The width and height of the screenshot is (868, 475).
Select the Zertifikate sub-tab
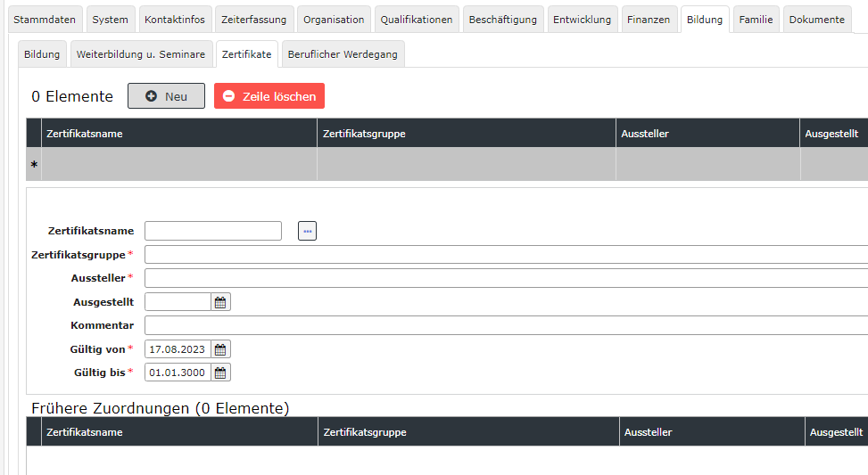pyautogui.click(x=247, y=54)
